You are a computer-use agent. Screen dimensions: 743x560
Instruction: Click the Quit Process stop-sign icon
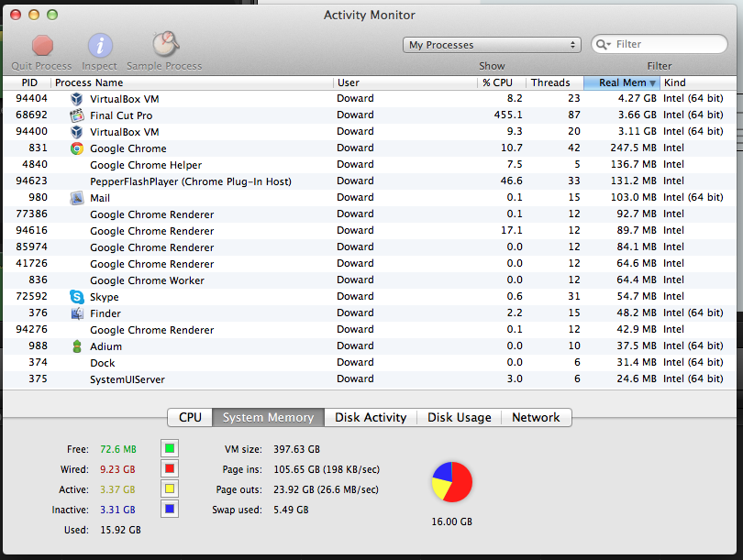42,46
